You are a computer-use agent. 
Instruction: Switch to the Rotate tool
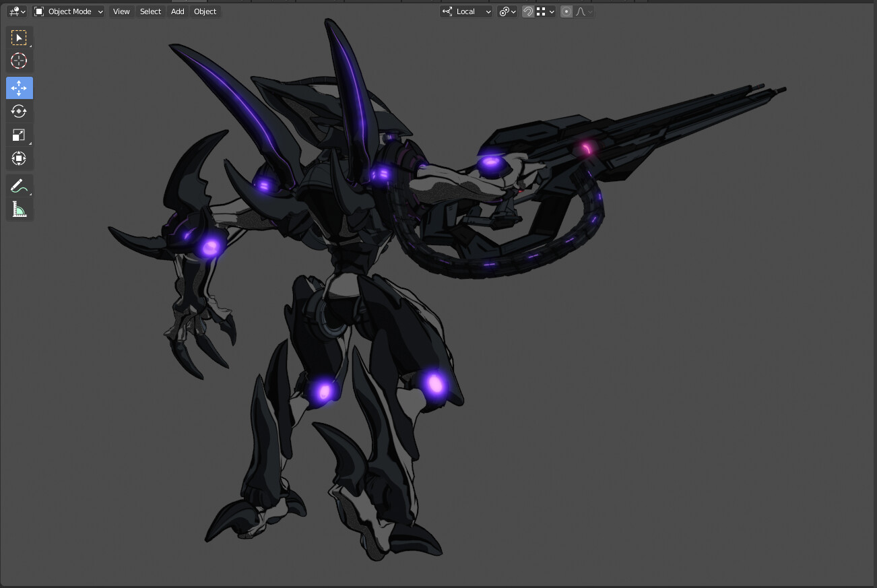[x=19, y=111]
